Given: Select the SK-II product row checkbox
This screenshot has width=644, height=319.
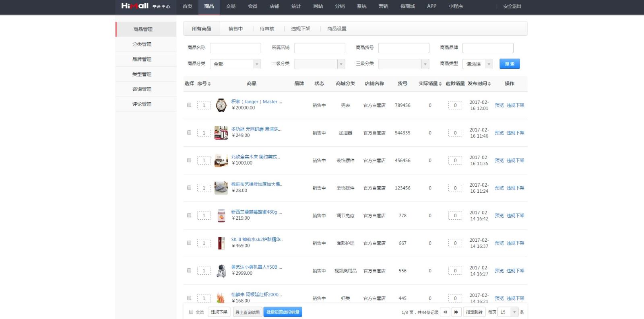Looking at the screenshot, I should 189,243.
